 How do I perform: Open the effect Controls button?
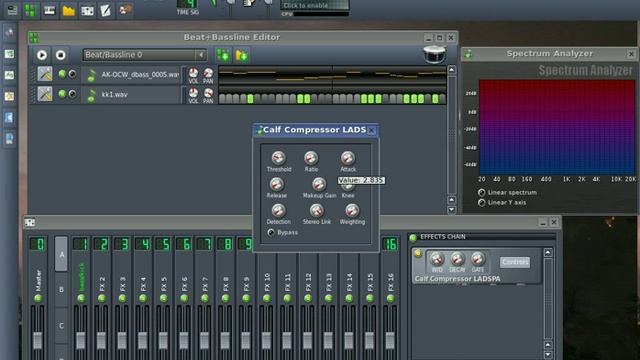point(515,262)
